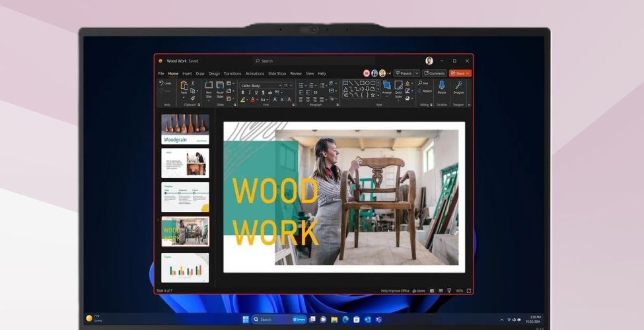Viewport: 644px width, 330px height.
Task: Switch to the Transitions tab
Action: pyautogui.click(x=233, y=73)
